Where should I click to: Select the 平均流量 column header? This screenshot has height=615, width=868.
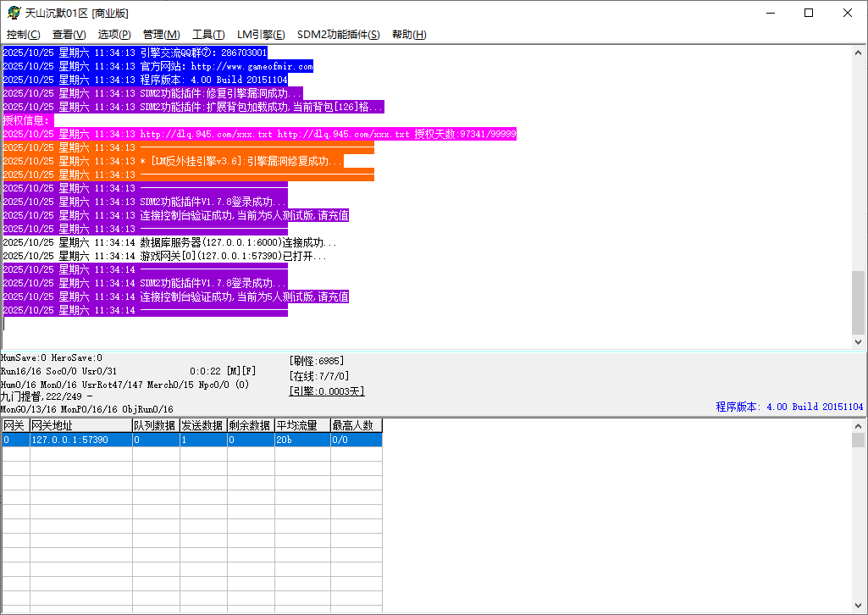pos(301,425)
